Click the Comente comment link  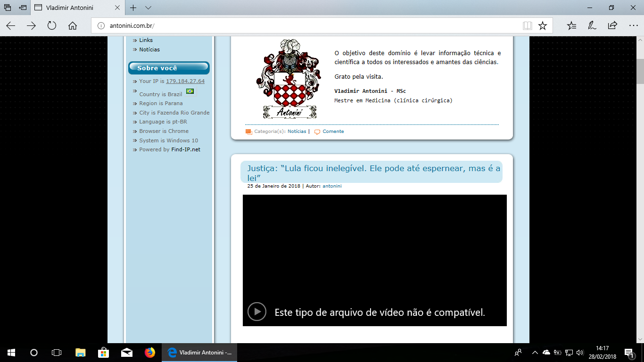click(333, 132)
